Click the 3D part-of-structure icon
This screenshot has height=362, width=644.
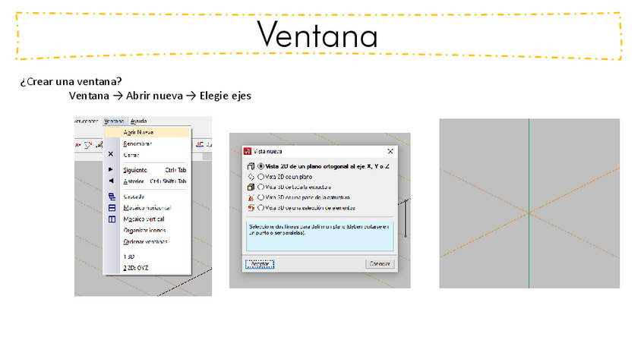pyautogui.click(x=251, y=197)
